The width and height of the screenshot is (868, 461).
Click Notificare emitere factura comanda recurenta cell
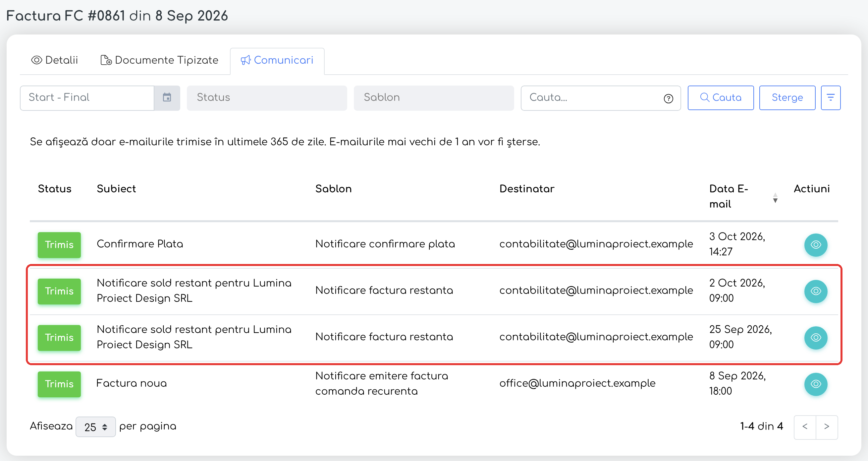[382, 383]
